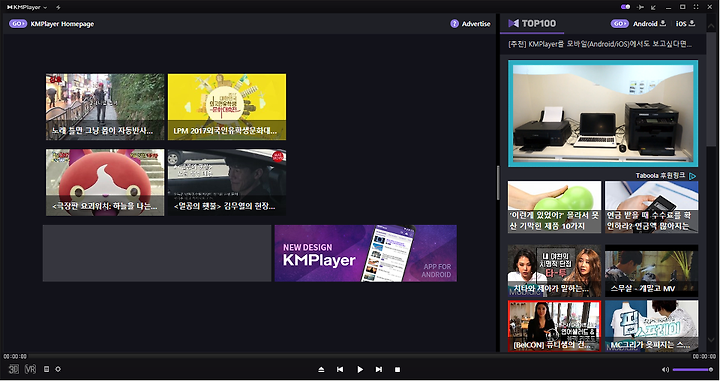The image size is (720, 381).
Task: Click the Taboola sponsored link label
Action: [x=660, y=175]
